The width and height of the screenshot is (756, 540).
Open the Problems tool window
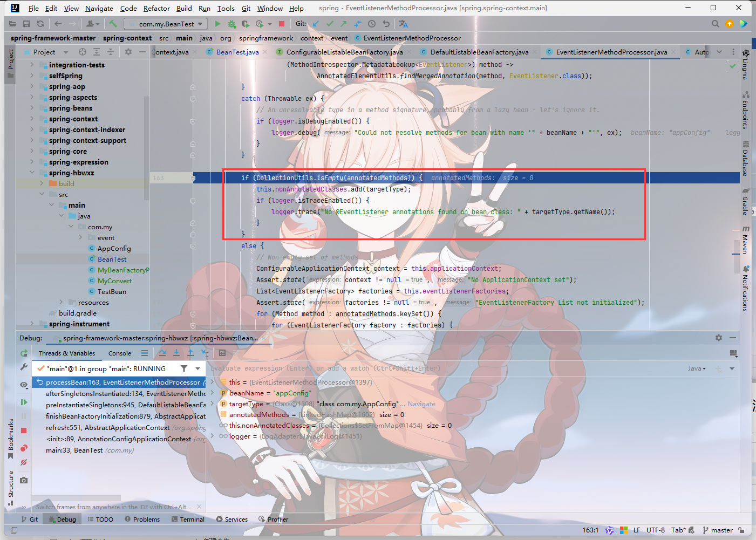[x=142, y=519]
